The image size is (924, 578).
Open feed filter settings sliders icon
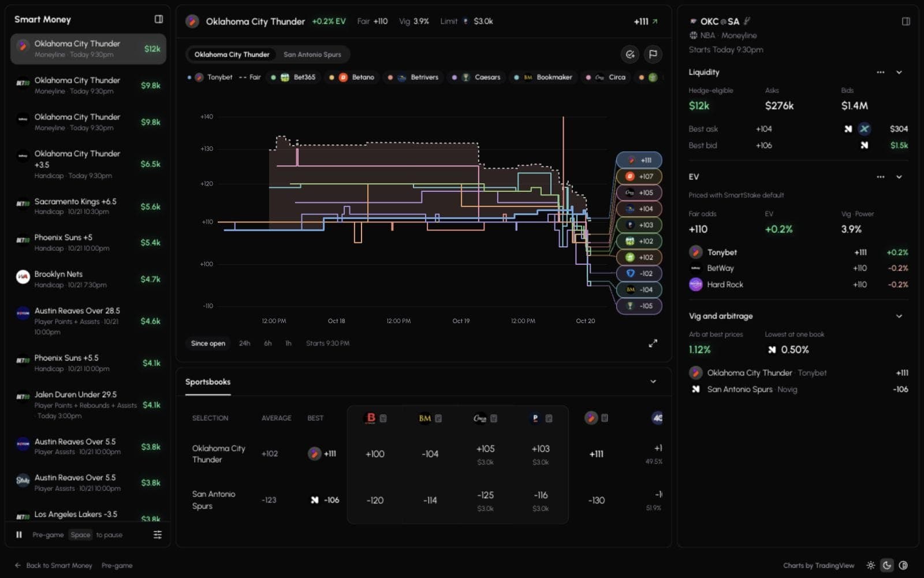point(158,535)
